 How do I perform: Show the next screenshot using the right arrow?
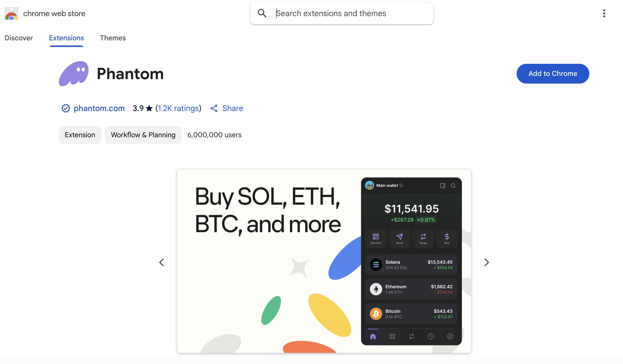[486, 262]
